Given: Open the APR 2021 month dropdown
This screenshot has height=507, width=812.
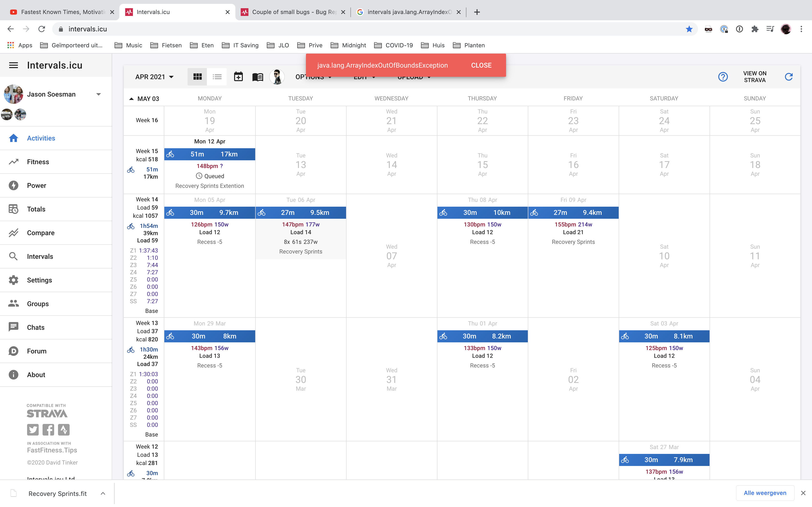Looking at the screenshot, I should pos(154,77).
